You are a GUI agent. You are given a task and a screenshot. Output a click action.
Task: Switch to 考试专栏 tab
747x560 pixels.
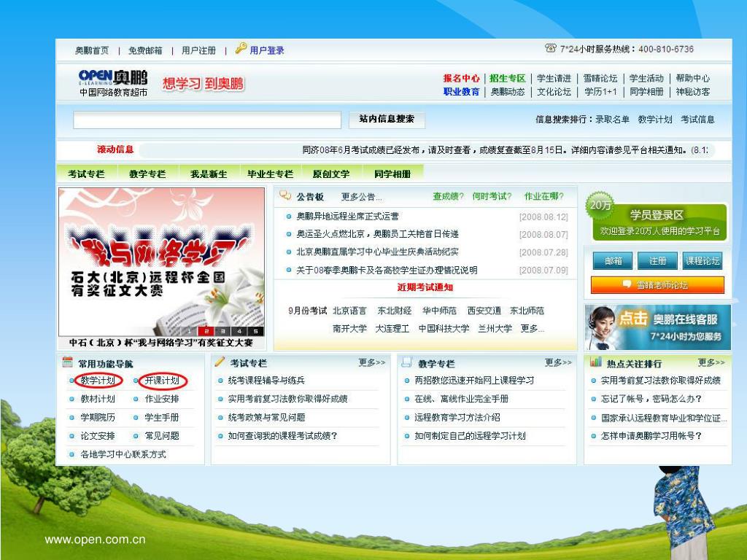pyautogui.click(x=86, y=174)
